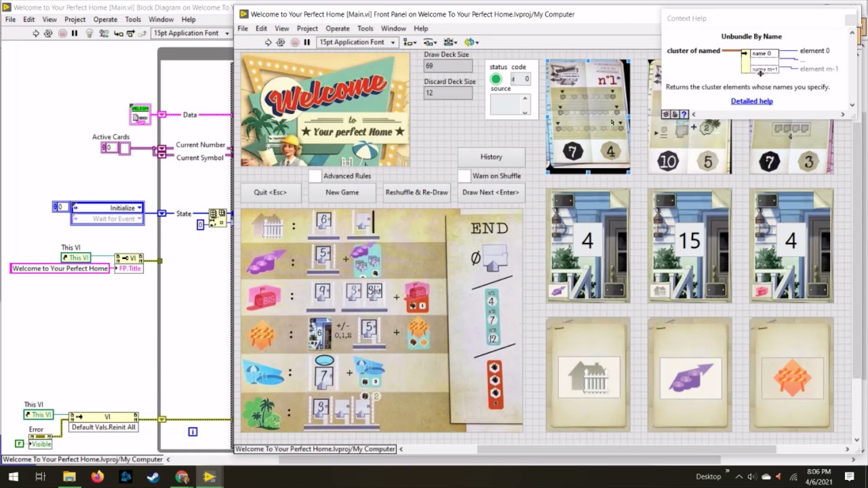Open Distribute Objects tool in Front Panel
The image size is (868, 488).
coord(430,42)
